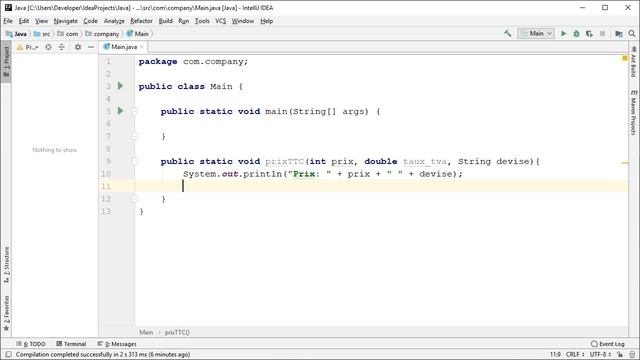
Task: Click fold end marker on line 7
Action: pyautogui.click(x=134, y=136)
